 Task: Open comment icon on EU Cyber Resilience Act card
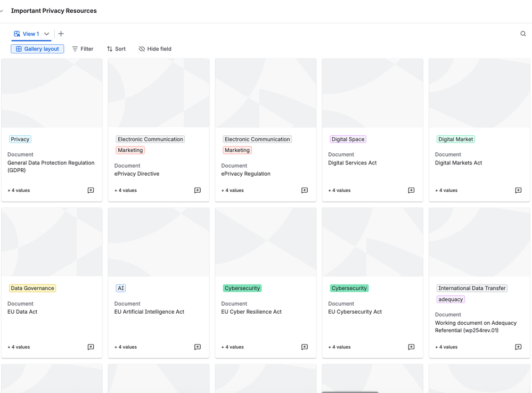304,347
